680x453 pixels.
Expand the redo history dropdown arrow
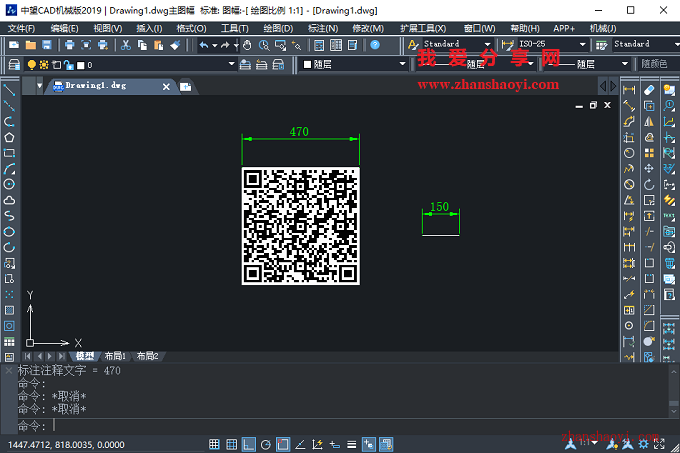point(236,45)
